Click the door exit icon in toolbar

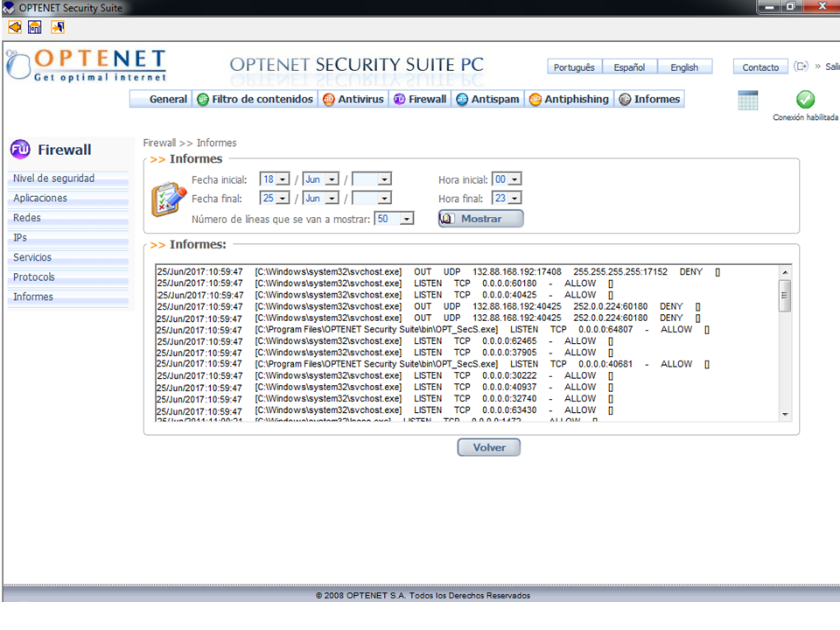pyautogui.click(x=58, y=27)
